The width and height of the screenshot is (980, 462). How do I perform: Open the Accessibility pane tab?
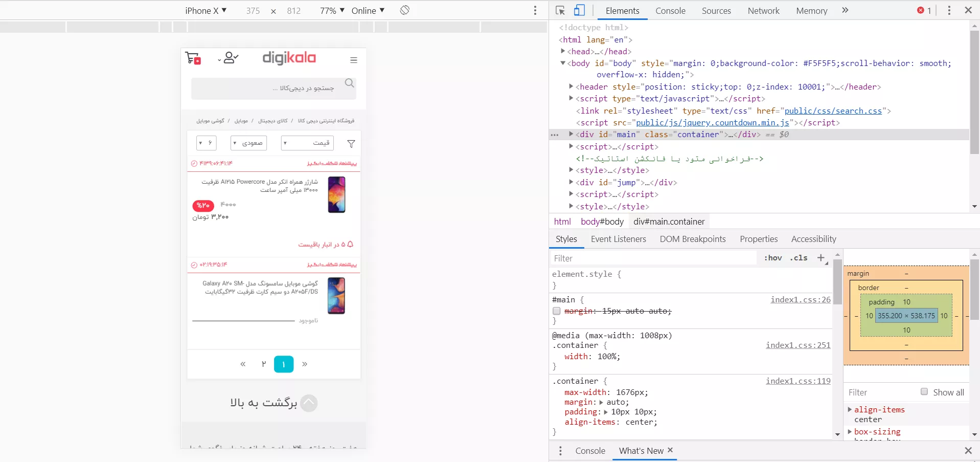(814, 239)
